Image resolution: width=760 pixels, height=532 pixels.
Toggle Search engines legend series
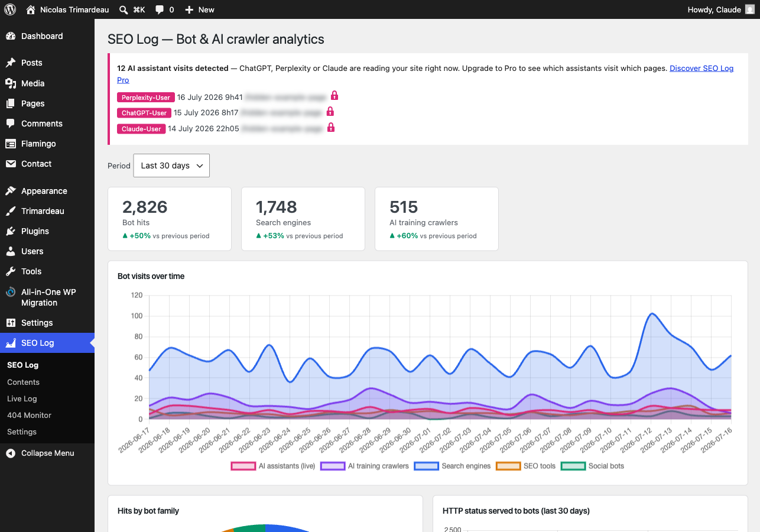click(x=453, y=466)
